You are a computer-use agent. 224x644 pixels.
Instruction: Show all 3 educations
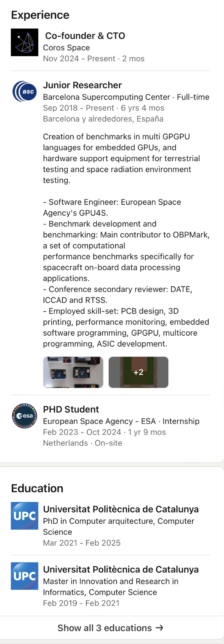click(111, 628)
